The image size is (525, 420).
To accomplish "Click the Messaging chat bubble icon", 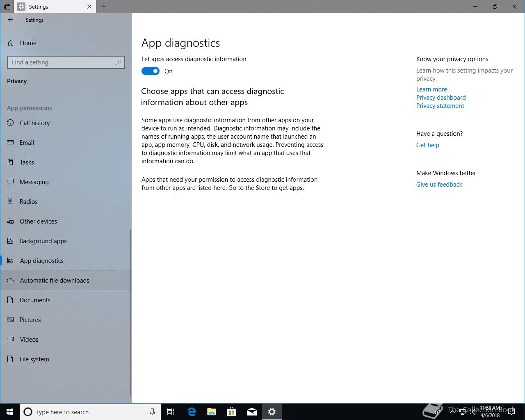I will tap(11, 182).
